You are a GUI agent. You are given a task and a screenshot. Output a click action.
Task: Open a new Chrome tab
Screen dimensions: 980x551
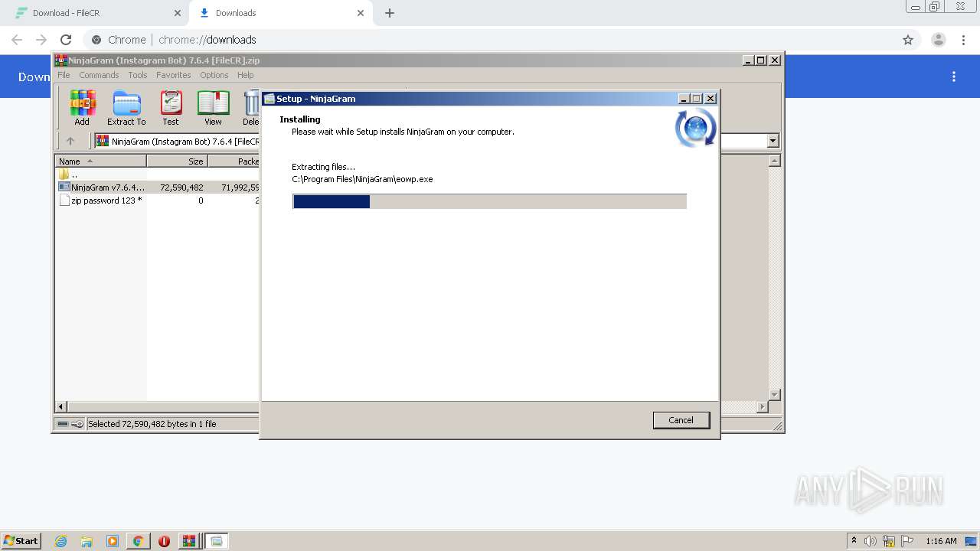390,13
